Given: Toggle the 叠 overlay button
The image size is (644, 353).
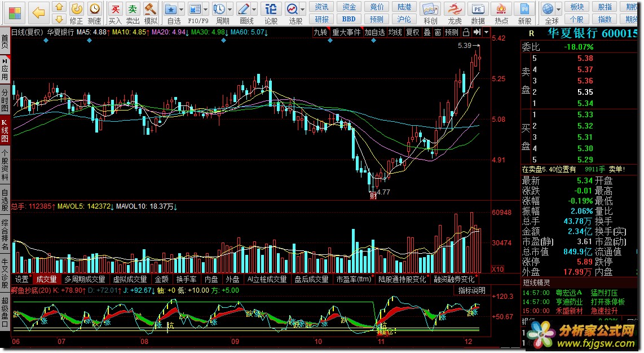Looking at the screenshot, I should (x=427, y=32).
